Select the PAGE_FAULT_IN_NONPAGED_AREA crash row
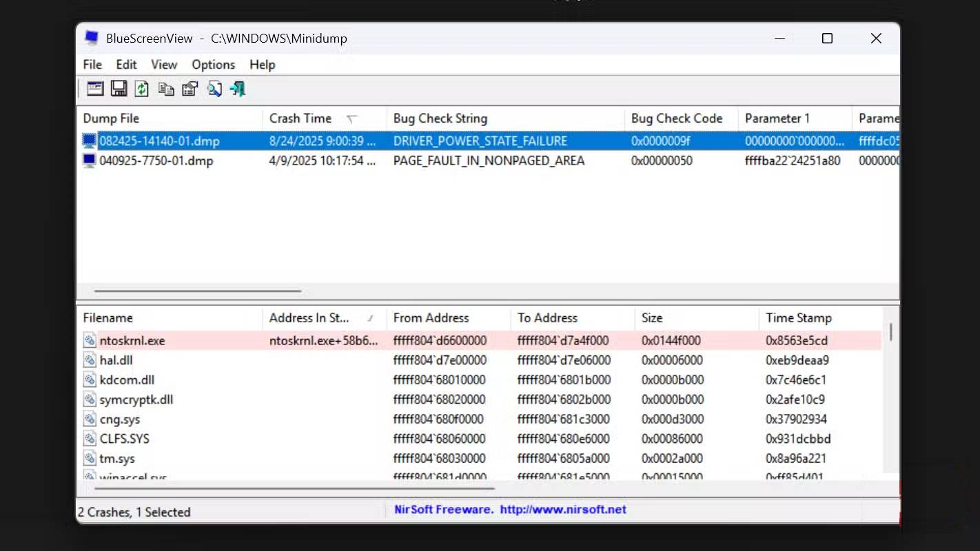 [x=488, y=161]
